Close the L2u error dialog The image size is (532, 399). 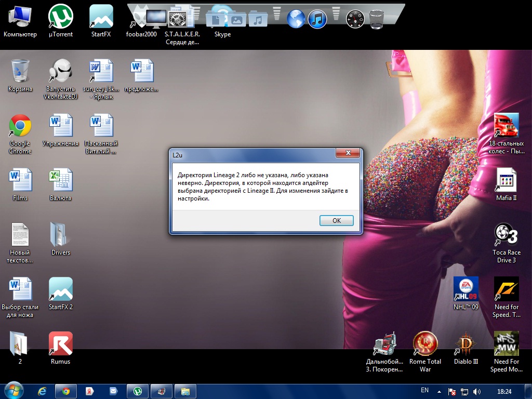(x=348, y=153)
